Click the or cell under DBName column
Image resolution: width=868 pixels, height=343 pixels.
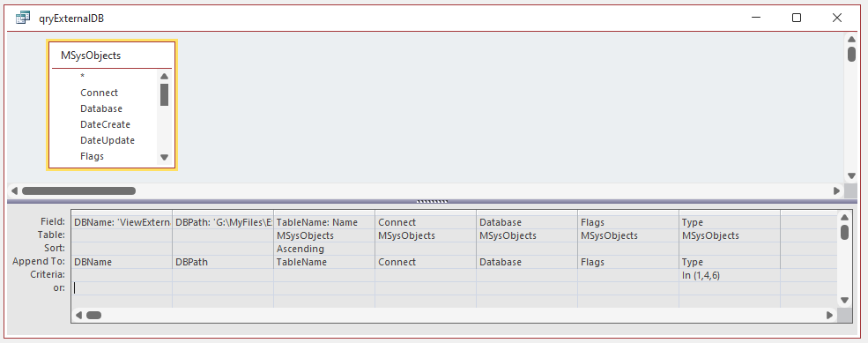pyautogui.click(x=122, y=288)
